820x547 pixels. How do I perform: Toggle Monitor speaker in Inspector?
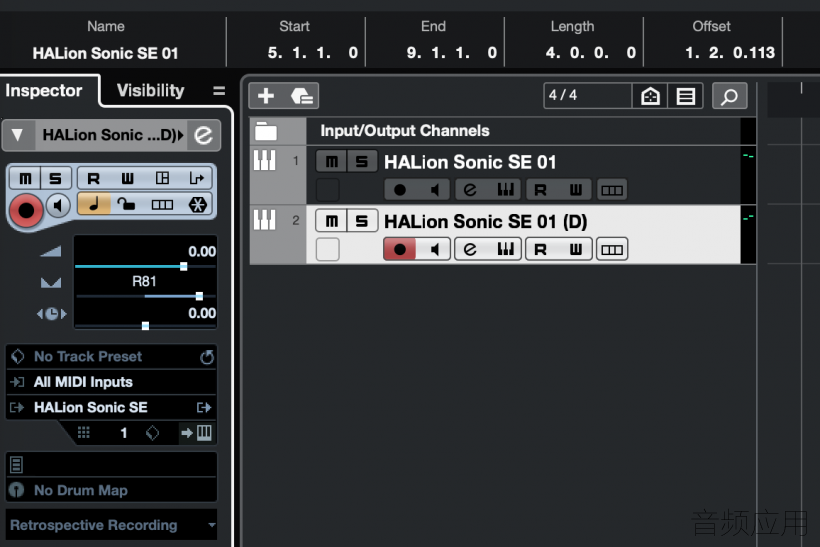(x=59, y=205)
